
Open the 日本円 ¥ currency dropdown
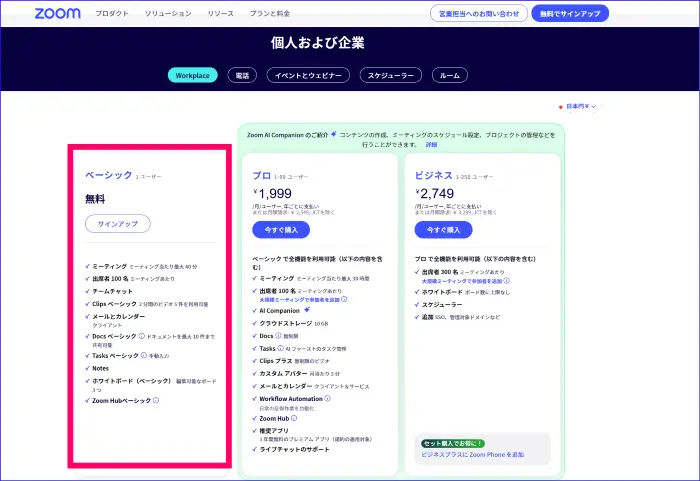click(581, 106)
